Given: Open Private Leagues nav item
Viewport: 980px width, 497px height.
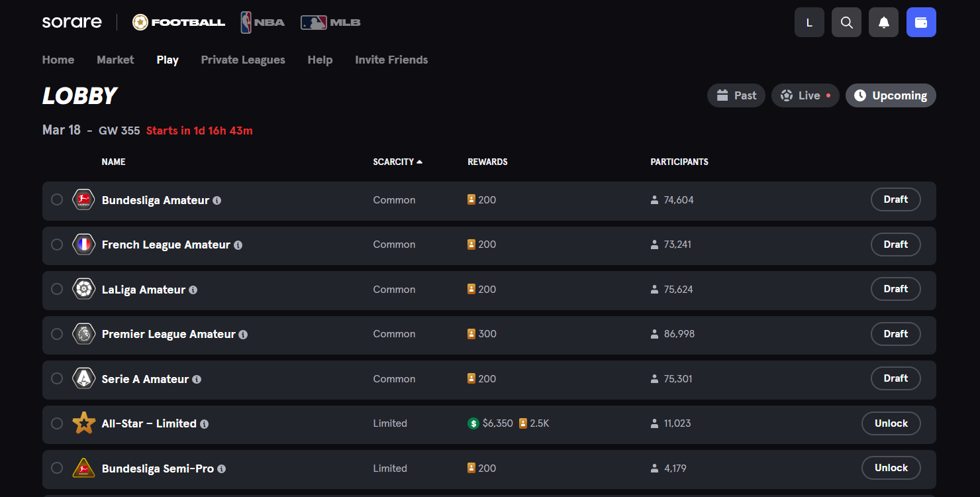Looking at the screenshot, I should click(243, 60).
